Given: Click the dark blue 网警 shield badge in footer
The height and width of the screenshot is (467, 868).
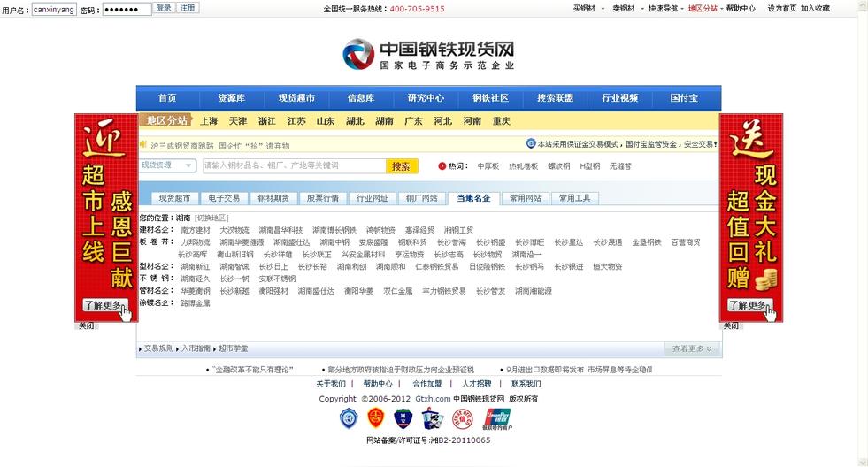Looking at the screenshot, I should click(x=403, y=418).
